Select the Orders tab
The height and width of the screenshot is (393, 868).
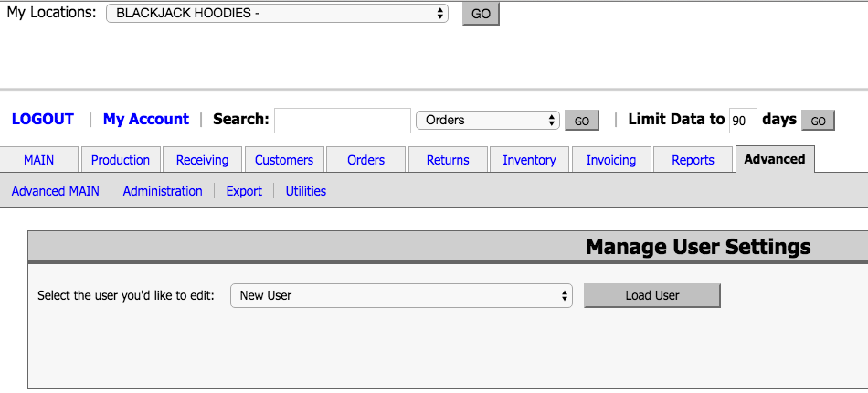(365, 160)
